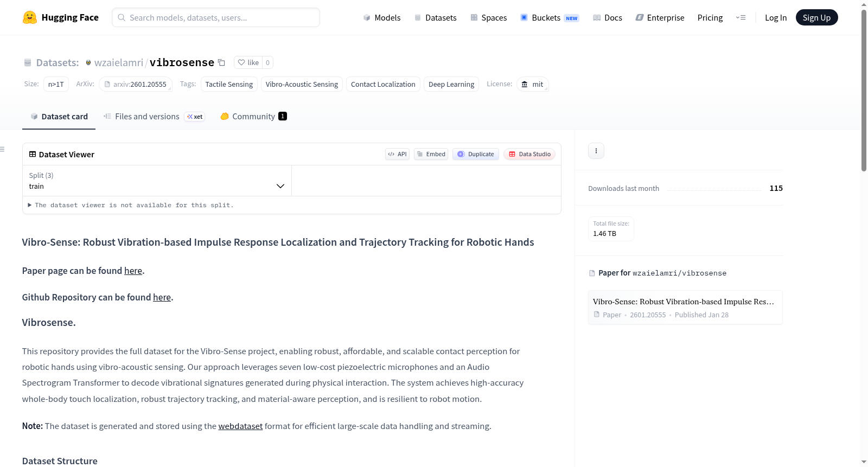This screenshot has width=868, height=467.
Task: Select the Contact Localization tag
Action: (x=383, y=84)
